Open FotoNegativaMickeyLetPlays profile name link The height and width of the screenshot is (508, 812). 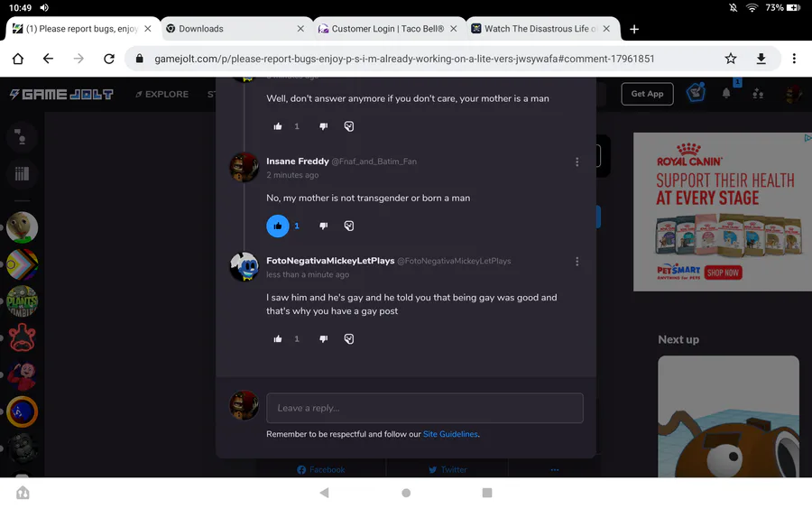tap(330, 261)
